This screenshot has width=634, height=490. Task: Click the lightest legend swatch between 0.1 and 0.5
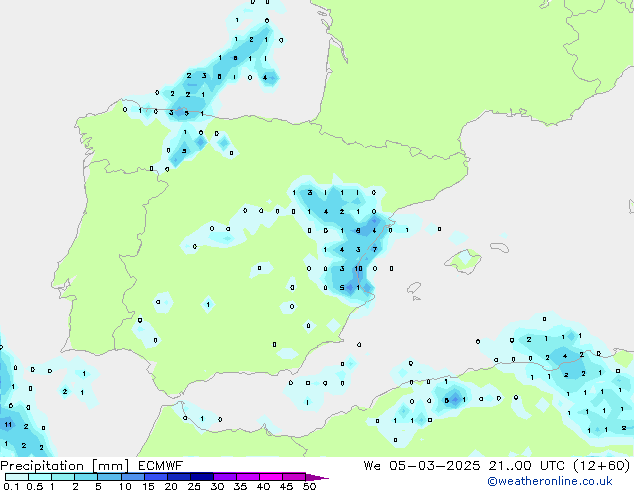point(17,477)
